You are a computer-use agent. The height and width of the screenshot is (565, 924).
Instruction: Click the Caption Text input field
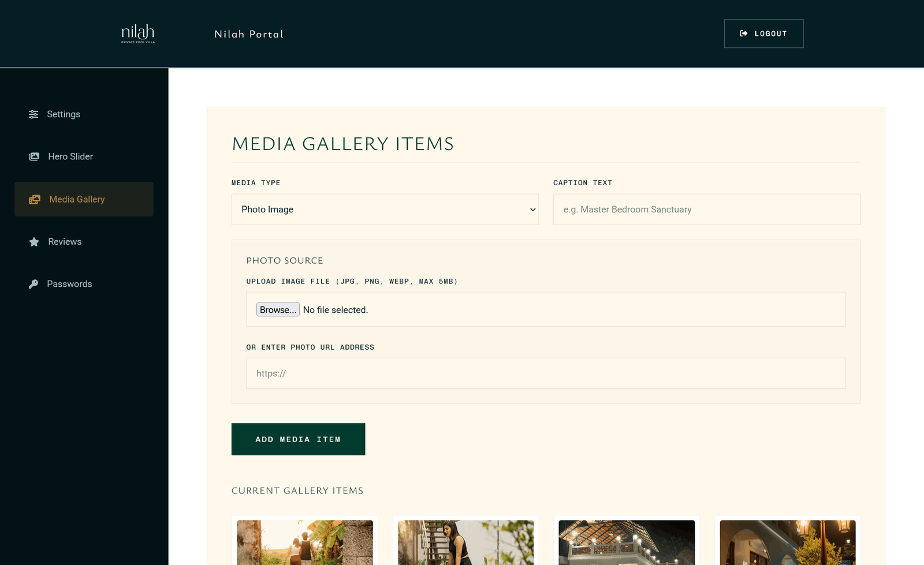tap(707, 209)
